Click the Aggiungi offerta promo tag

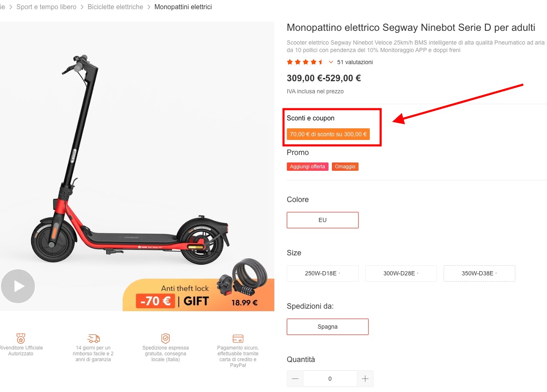307,167
